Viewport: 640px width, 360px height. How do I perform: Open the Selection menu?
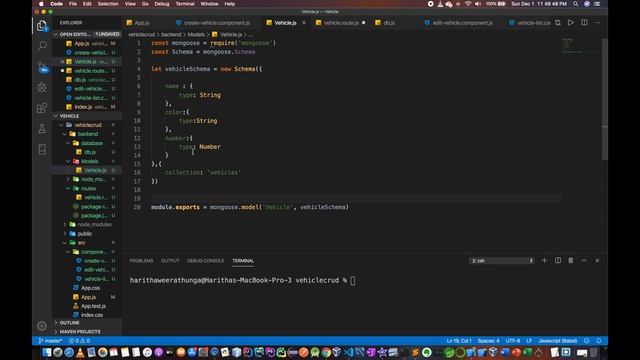[108, 4]
